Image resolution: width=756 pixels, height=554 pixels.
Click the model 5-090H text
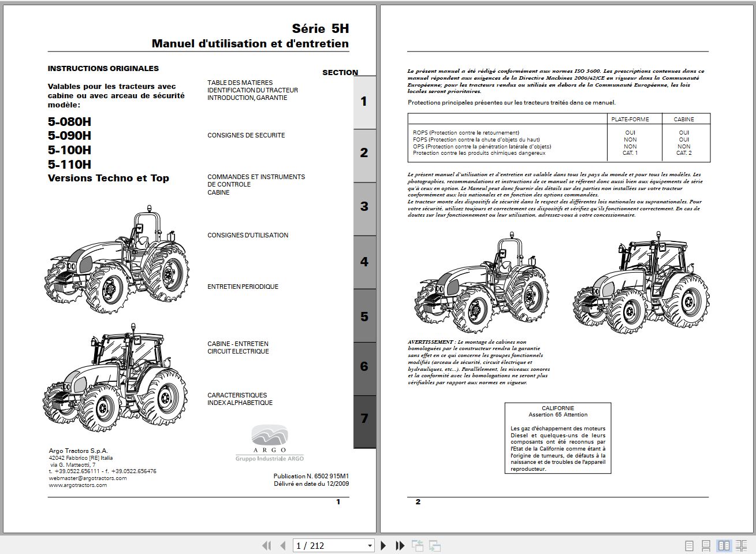click(x=69, y=136)
